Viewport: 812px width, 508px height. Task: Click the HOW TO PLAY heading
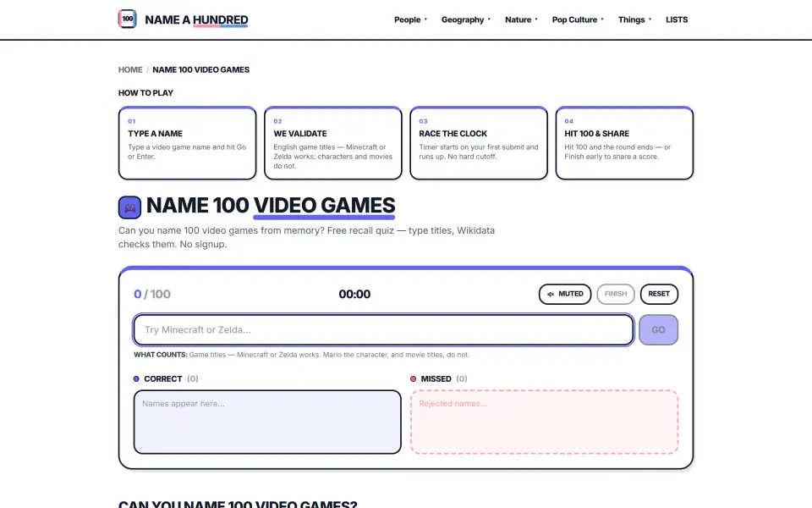click(x=145, y=93)
